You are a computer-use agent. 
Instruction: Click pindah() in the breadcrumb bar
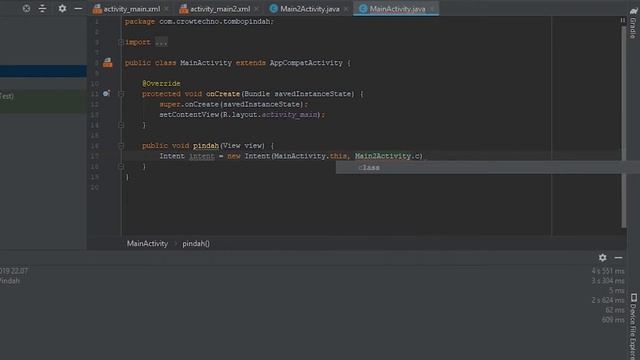click(x=196, y=244)
